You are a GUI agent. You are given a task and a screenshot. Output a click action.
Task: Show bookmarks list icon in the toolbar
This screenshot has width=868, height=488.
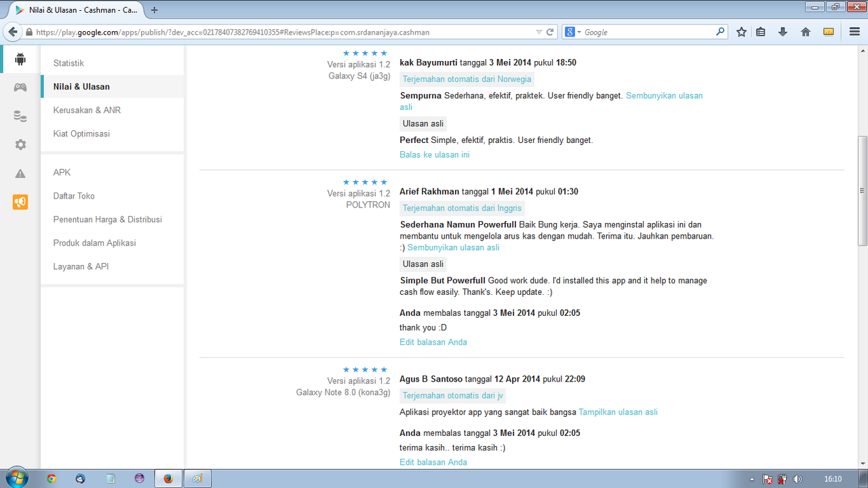[761, 32]
